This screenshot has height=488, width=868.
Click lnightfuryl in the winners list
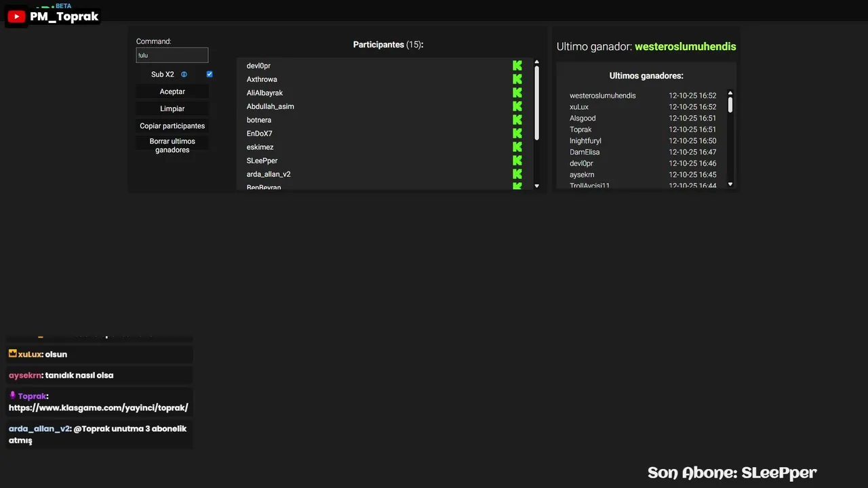pos(585,141)
